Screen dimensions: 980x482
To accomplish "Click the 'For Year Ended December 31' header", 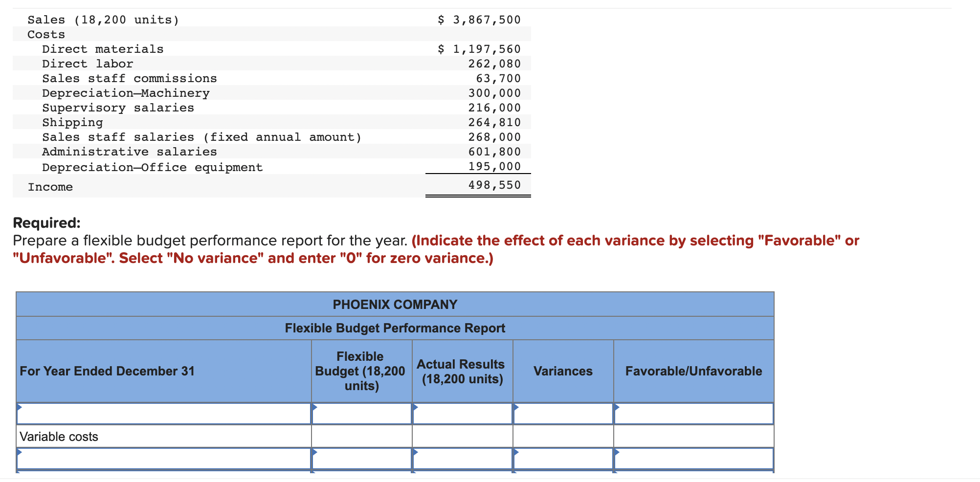I will coord(107,371).
